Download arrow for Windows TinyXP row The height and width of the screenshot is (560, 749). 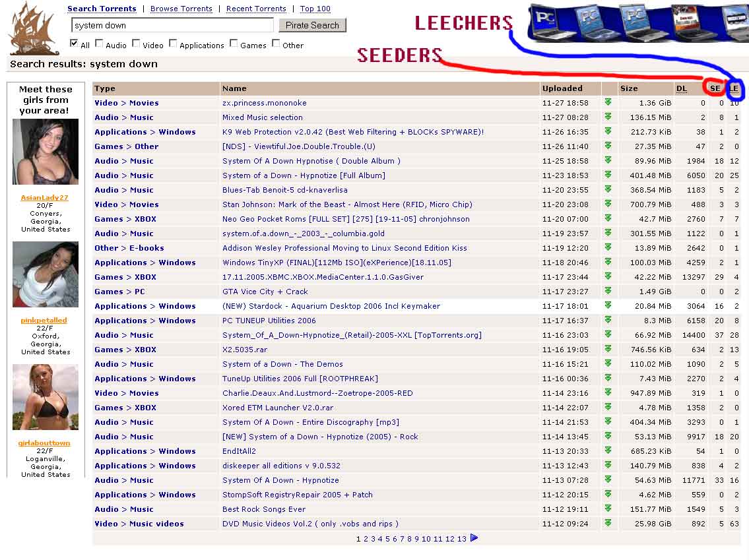[x=608, y=262]
